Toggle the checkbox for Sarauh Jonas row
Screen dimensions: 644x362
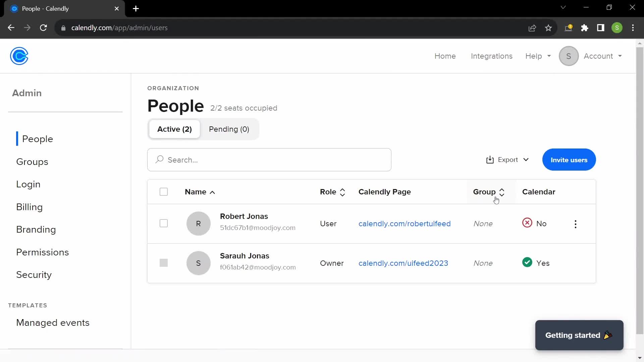[164, 263]
